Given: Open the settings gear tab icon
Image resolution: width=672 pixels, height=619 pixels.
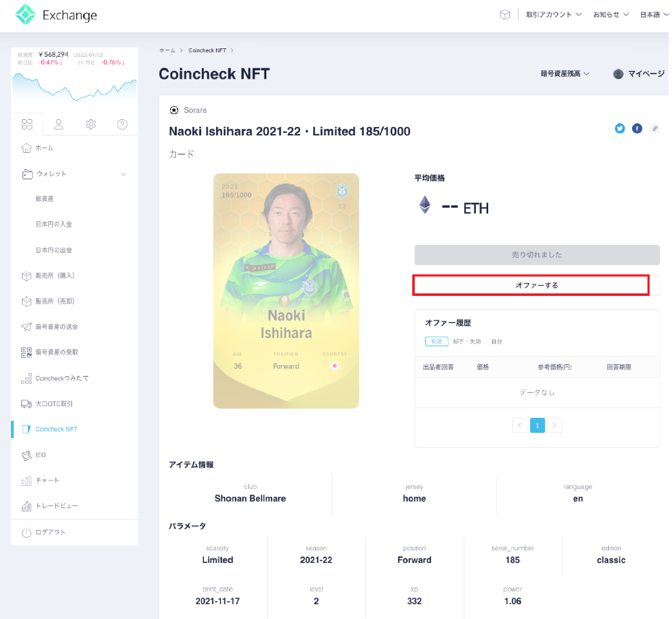Looking at the screenshot, I should (90, 124).
